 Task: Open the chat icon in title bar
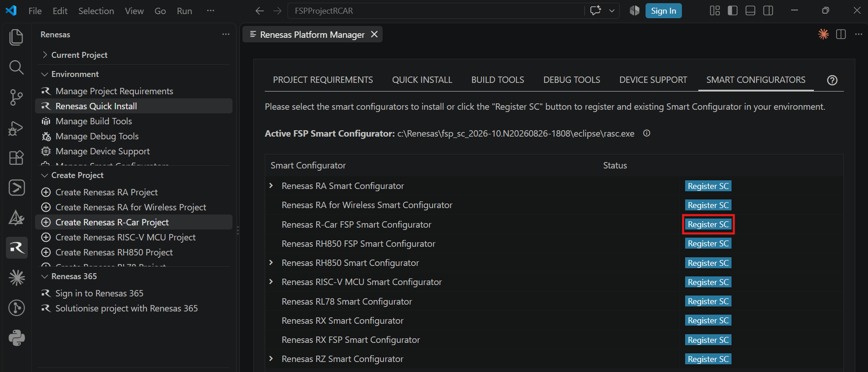point(595,11)
